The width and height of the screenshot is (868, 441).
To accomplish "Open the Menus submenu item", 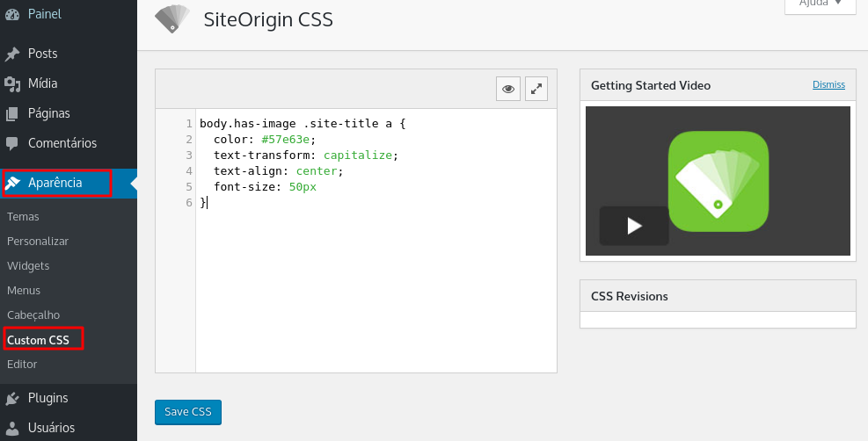I will pyautogui.click(x=24, y=290).
